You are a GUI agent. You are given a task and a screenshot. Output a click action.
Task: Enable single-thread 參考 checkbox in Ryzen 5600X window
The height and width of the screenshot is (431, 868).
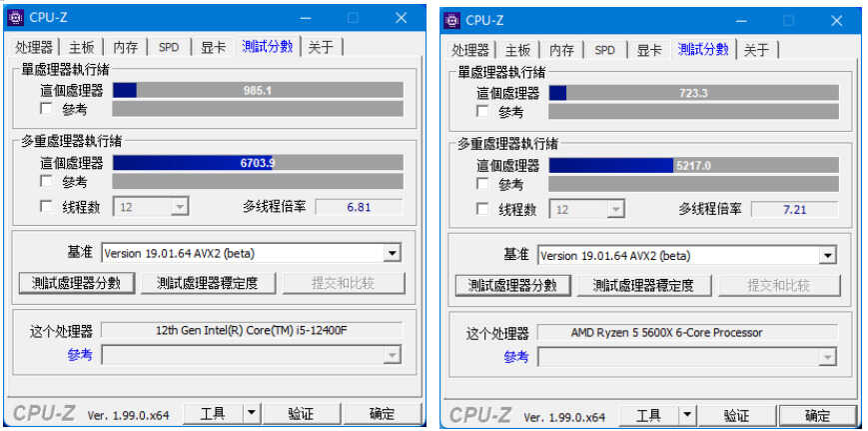tap(482, 111)
